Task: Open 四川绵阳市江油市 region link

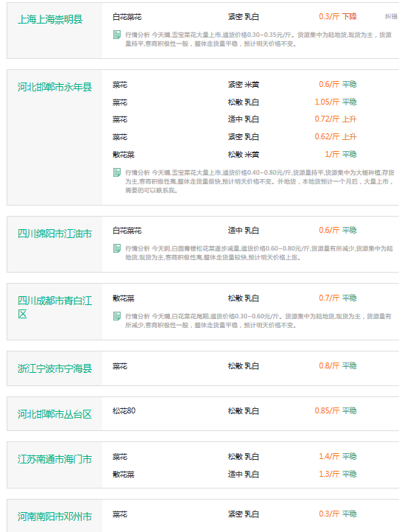Action: pyautogui.click(x=55, y=234)
